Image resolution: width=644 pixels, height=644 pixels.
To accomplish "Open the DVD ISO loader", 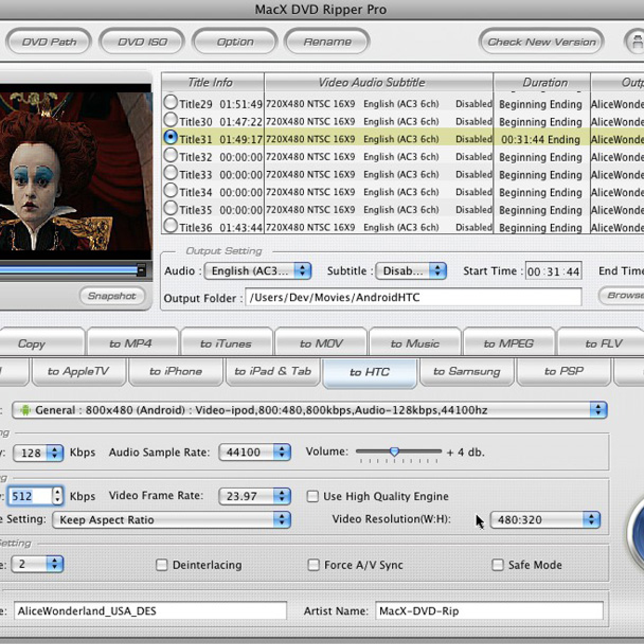I will [142, 42].
